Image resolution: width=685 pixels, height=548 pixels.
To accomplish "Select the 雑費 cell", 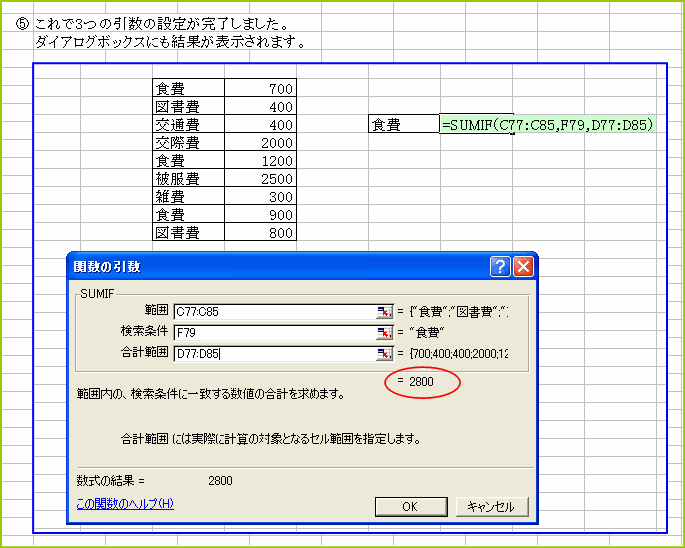I will [x=189, y=196].
